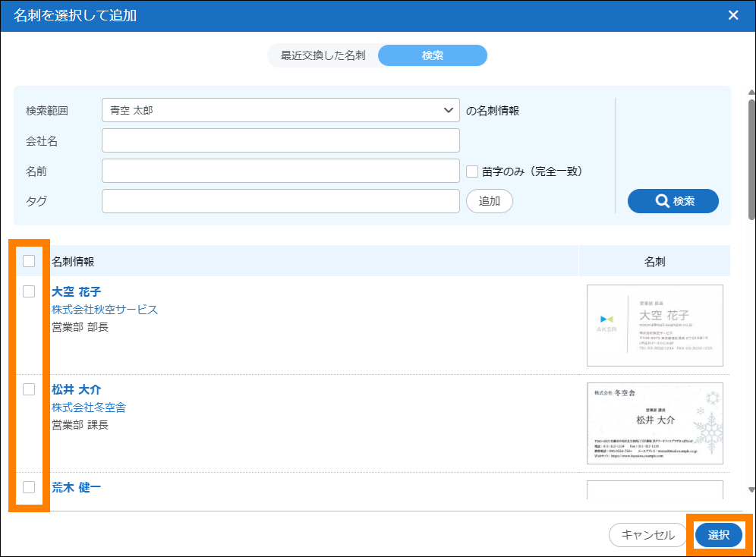The height and width of the screenshot is (557, 756).
Task: Click the blue 検索 button with magnifier
Action: [673, 201]
